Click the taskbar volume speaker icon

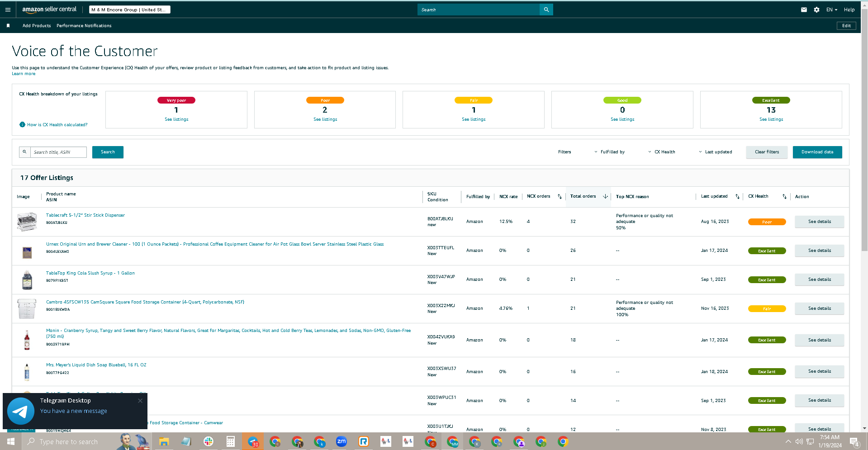pyautogui.click(x=799, y=441)
